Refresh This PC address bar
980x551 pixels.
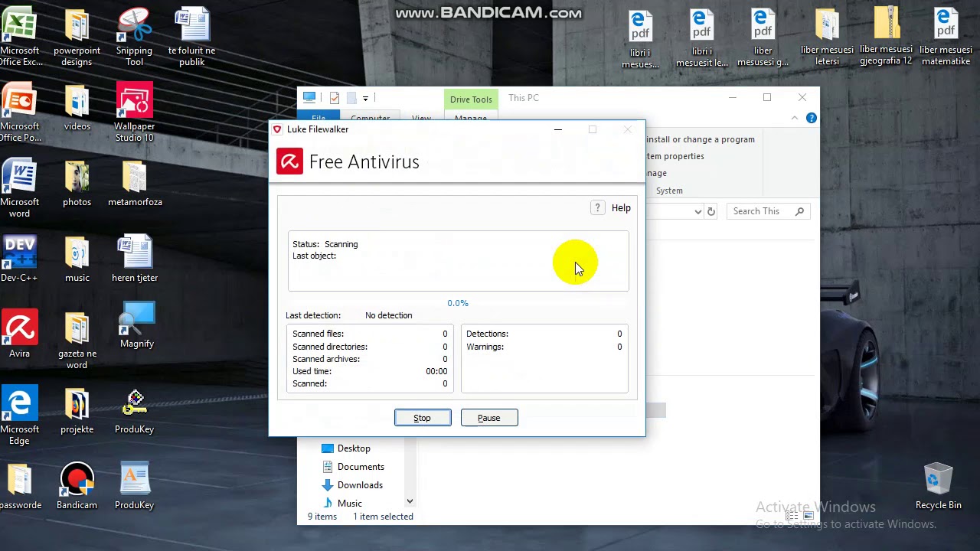point(710,211)
